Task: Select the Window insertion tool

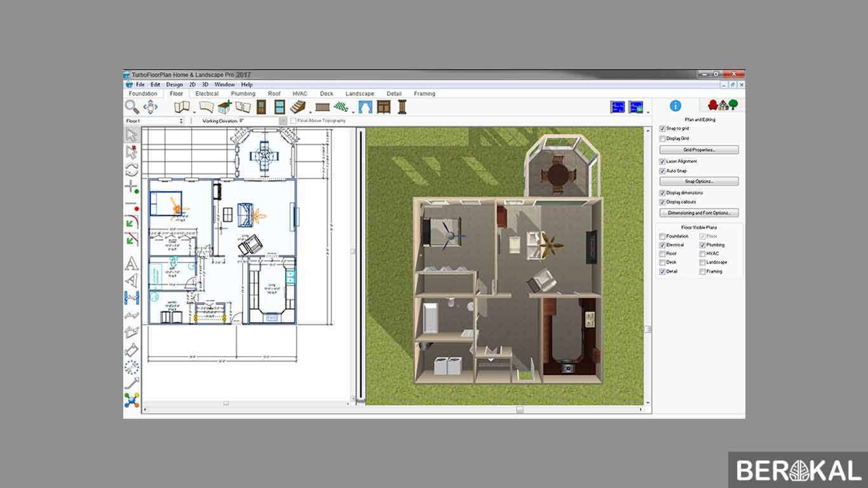Action: pos(280,107)
